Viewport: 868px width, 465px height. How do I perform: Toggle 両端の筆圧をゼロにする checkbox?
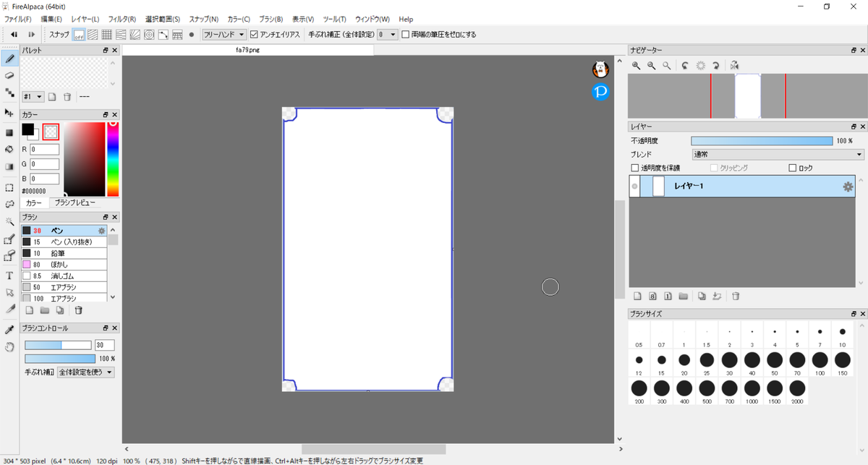click(x=405, y=34)
